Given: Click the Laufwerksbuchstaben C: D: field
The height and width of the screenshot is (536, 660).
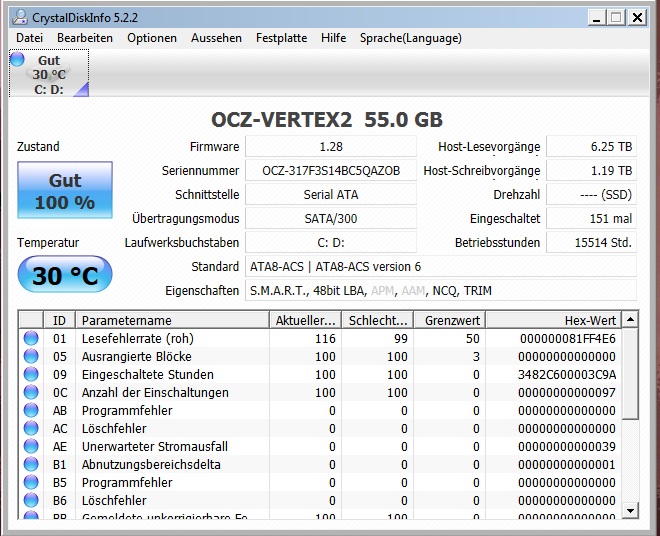Looking at the screenshot, I should click(x=331, y=243).
